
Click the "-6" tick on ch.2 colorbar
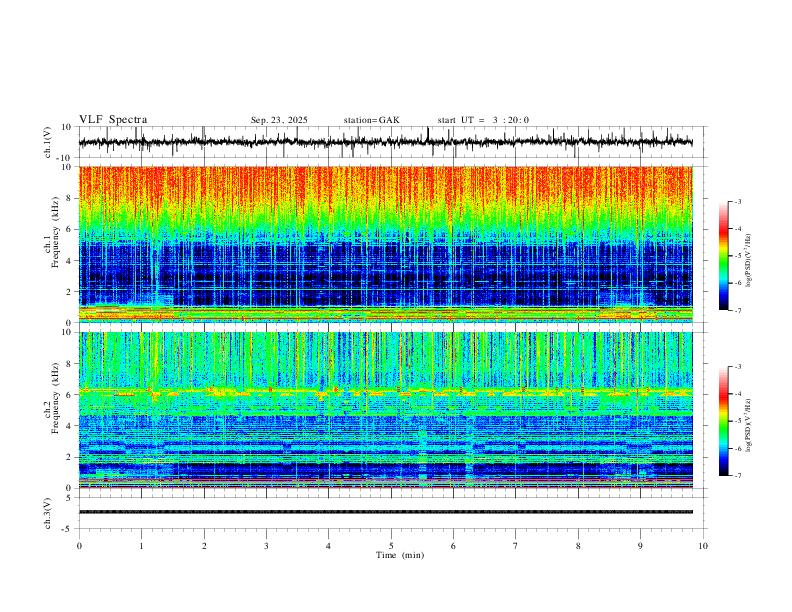tap(737, 448)
